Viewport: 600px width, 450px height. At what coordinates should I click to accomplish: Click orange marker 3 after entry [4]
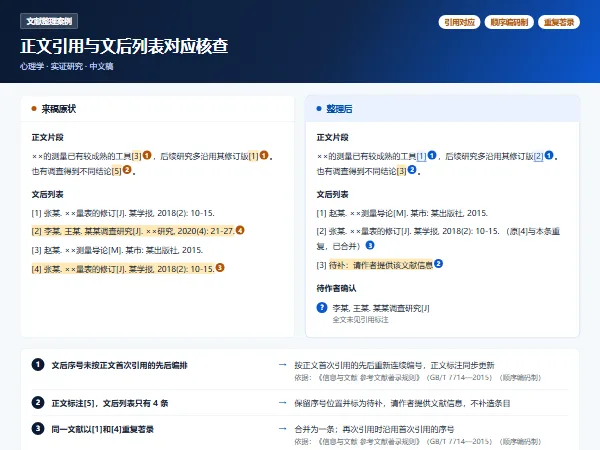tap(220, 267)
